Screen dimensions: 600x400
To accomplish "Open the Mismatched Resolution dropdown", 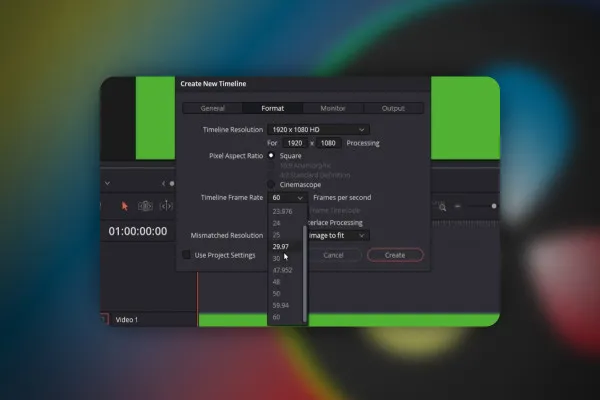I will click(x=338, y=235).
